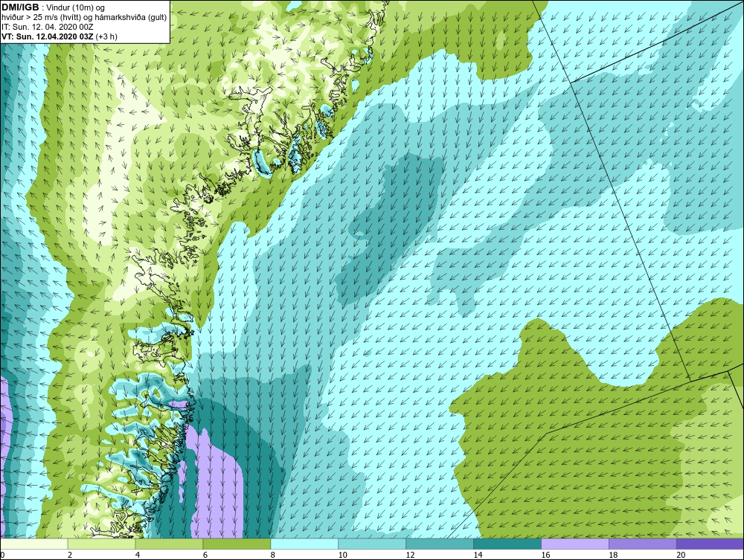The width and height of the screenshot is (744, 560).
Task: Click the 18–20 m/s purple legend swatch
Action: pyautogui.click(x=643, y=544)
